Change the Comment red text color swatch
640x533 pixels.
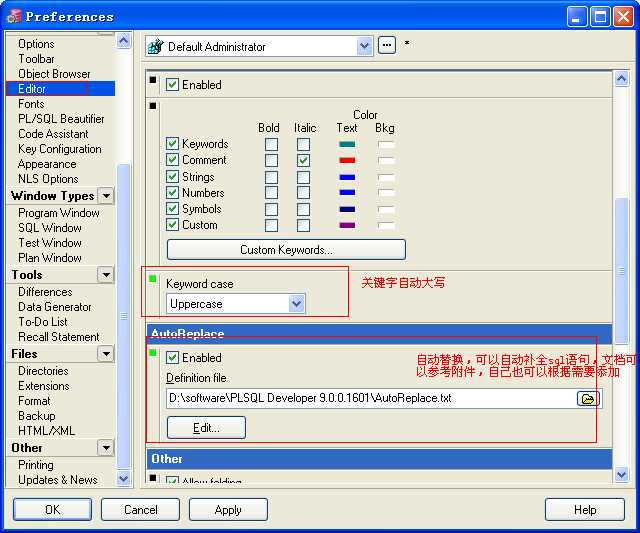pyautogui.click(x=347, y=160)
